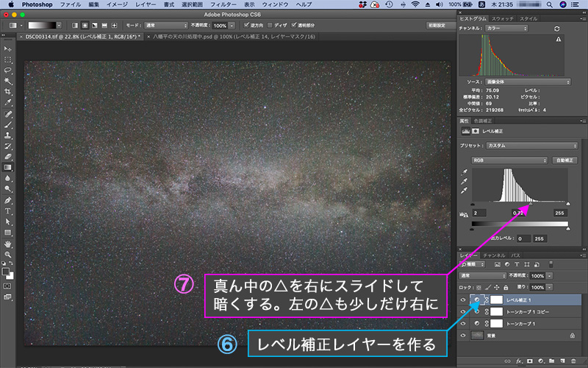Pick the black point eyedropper in Levels
588x368 pixels.
[464, 172]
